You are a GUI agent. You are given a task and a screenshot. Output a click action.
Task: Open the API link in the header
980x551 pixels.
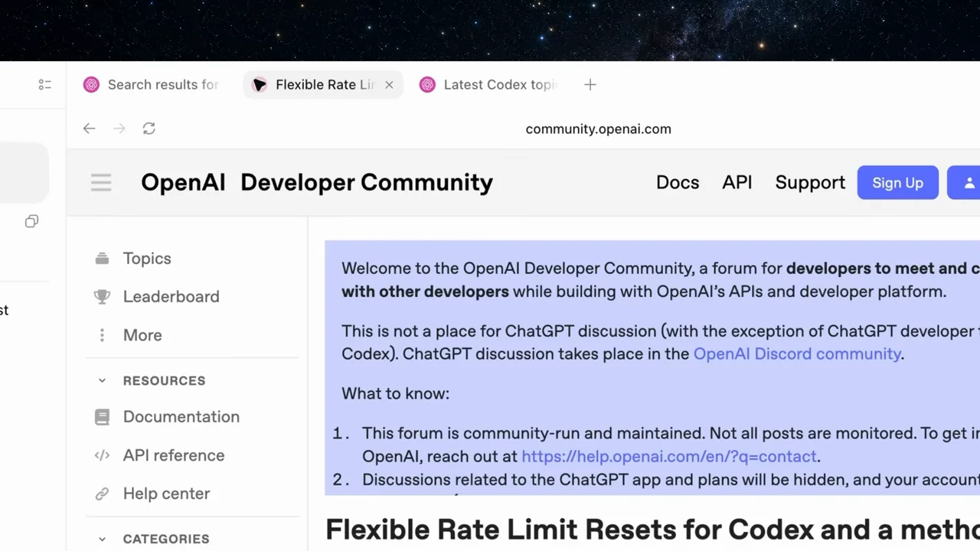737,182
